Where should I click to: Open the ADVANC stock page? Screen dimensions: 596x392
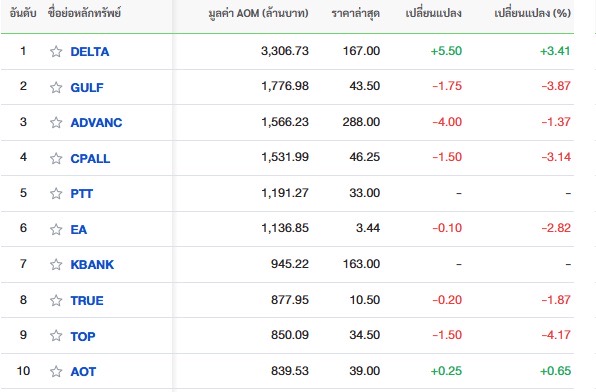pos(96,122)
